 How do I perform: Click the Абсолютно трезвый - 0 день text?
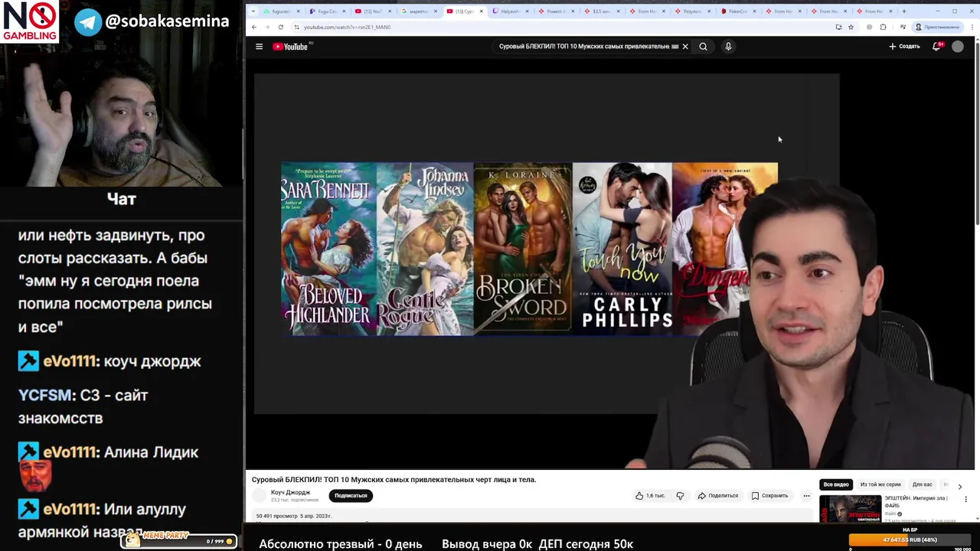[x=341, y=544]
